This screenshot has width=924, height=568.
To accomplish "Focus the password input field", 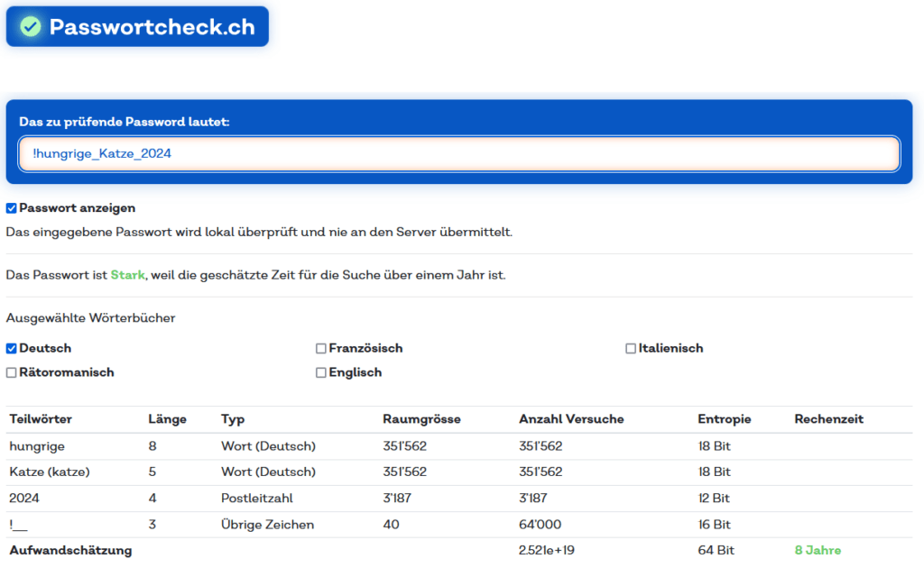I will pos(459,153).
